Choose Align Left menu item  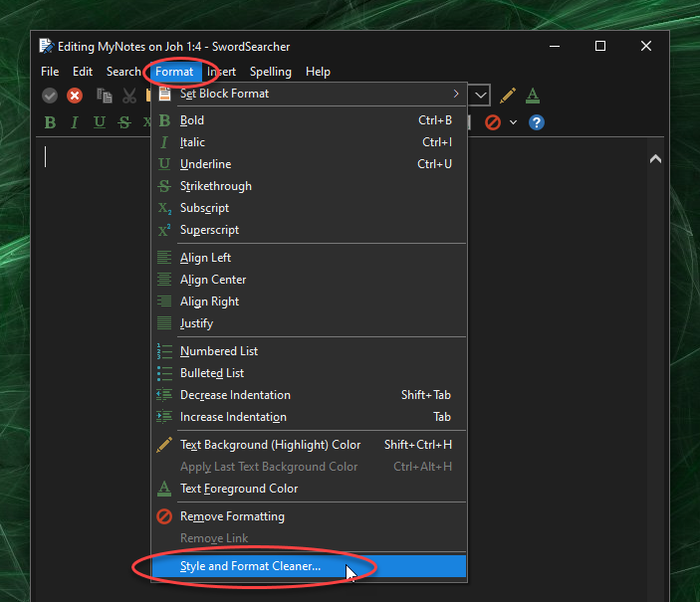309,258
